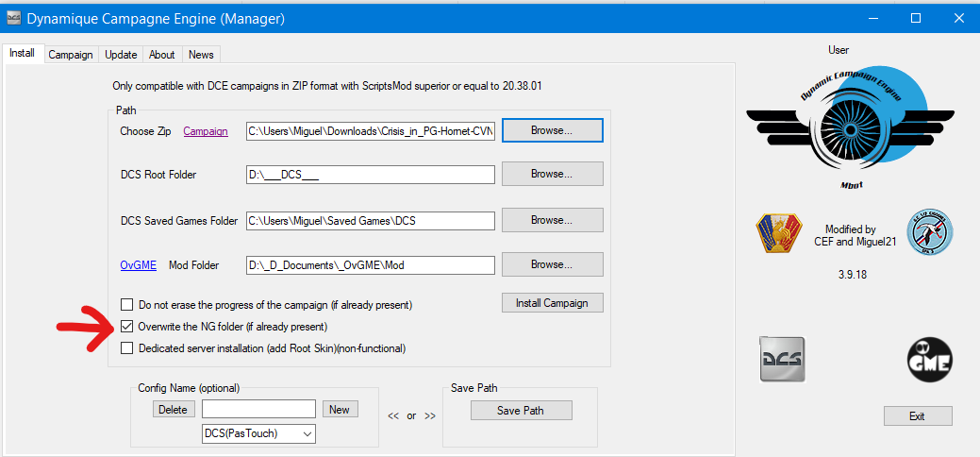
Task: Click the DCS Saved Games Folder field
Action: click(371, 220)
